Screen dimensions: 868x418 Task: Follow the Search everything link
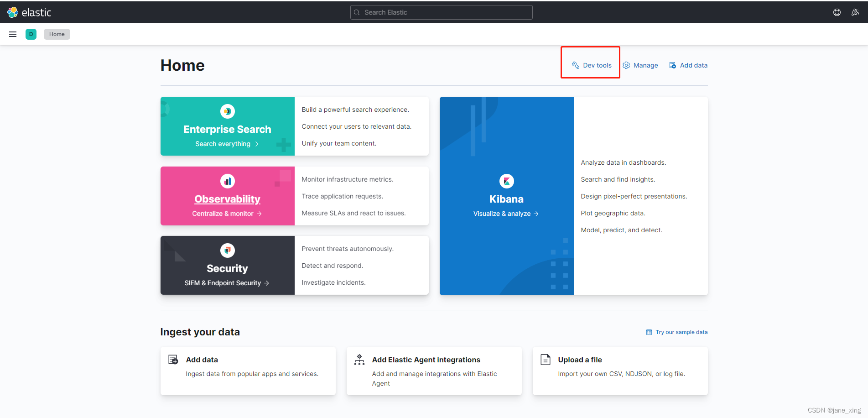227,144
